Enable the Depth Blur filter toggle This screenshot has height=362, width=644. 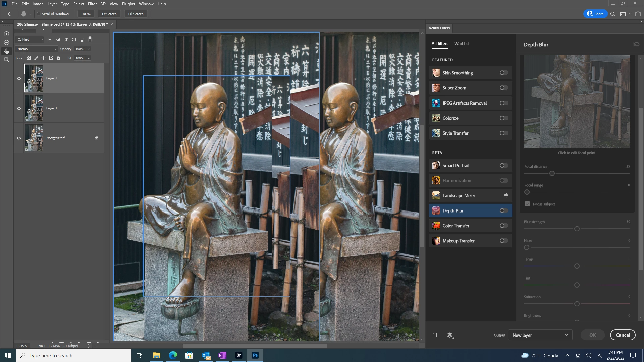503,210
